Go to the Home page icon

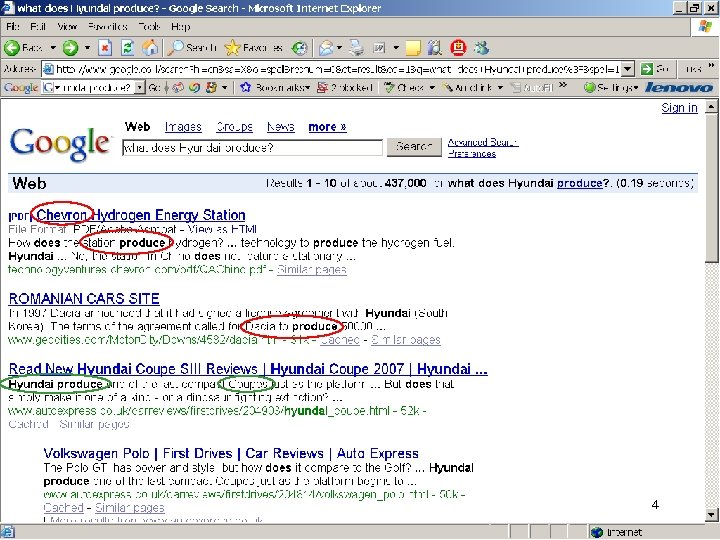tap(150, 48)
